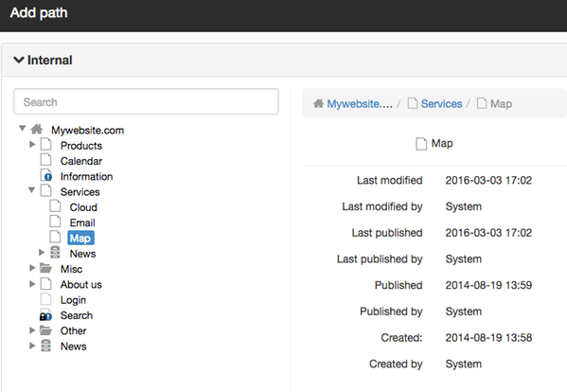Viewport: 567px width, 392px height.
Task: Open Services link in the breadcrumb
Action: point(441,104)
